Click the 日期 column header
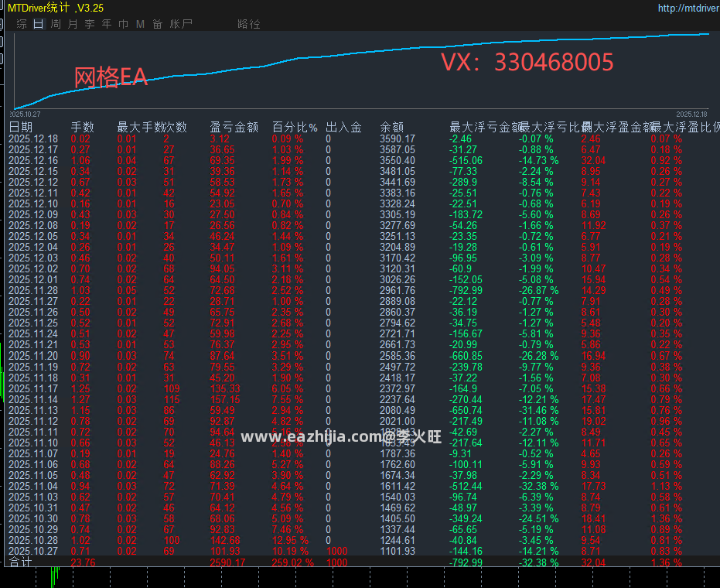720x588 pixels. coord(21,127)
